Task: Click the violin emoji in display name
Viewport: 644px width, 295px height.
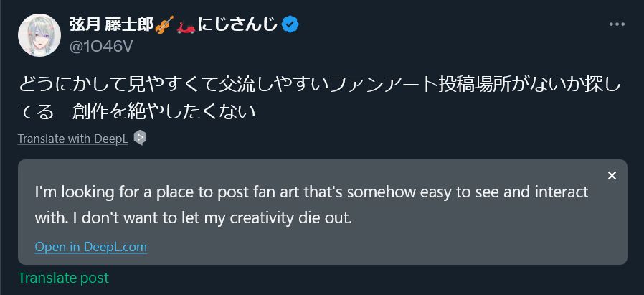Action: click(165, 25)
